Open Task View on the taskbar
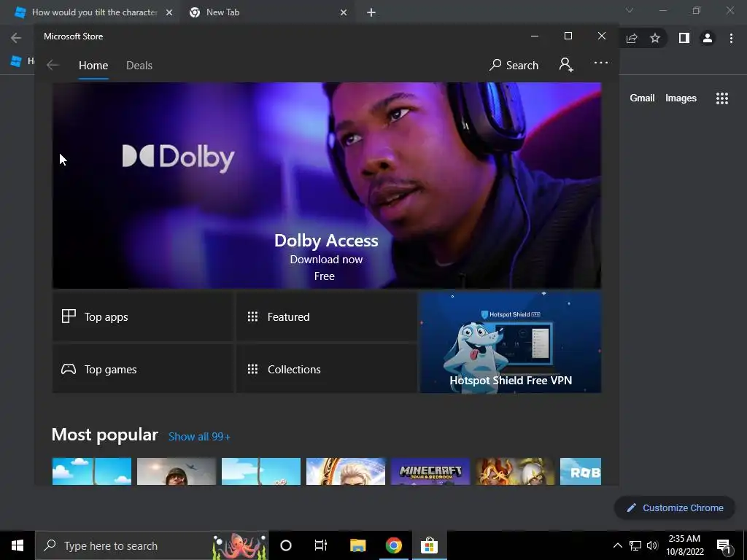This screenshot has height=560, width=747. [321, 545]
